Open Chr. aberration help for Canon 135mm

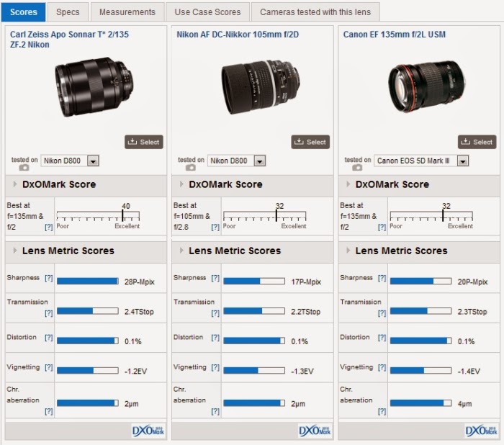382,411
